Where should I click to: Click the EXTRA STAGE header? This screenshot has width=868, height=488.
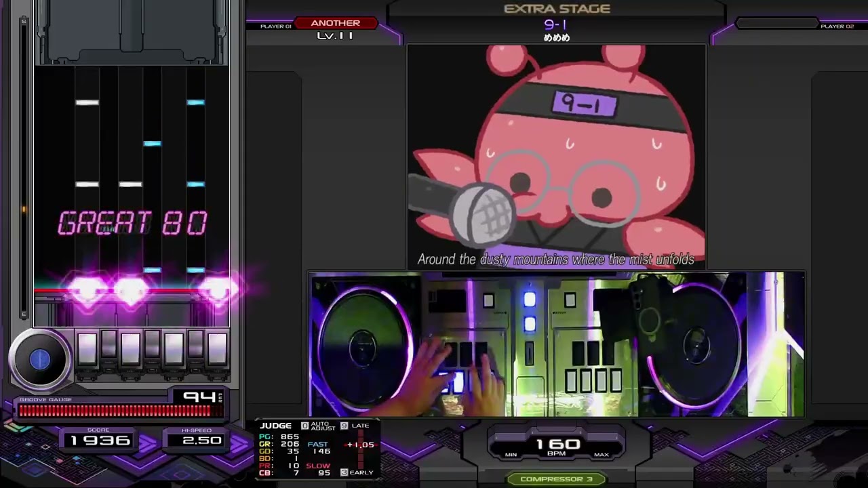point(557,9)
